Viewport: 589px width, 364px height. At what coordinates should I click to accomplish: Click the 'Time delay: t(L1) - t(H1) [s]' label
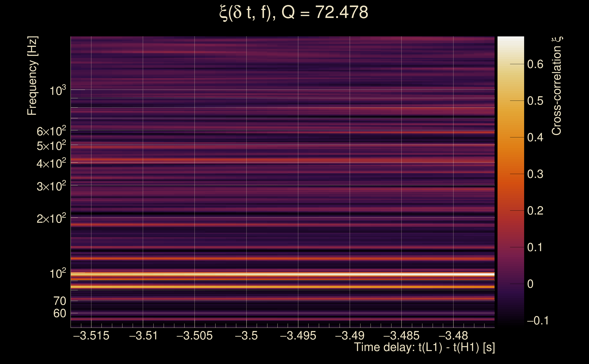[424, 347]
